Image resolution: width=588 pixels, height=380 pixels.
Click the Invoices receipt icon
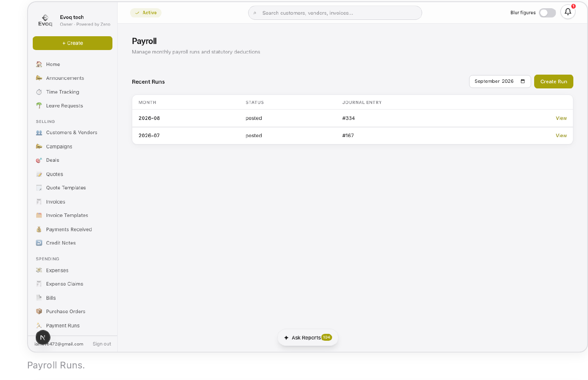click(39, 202)
